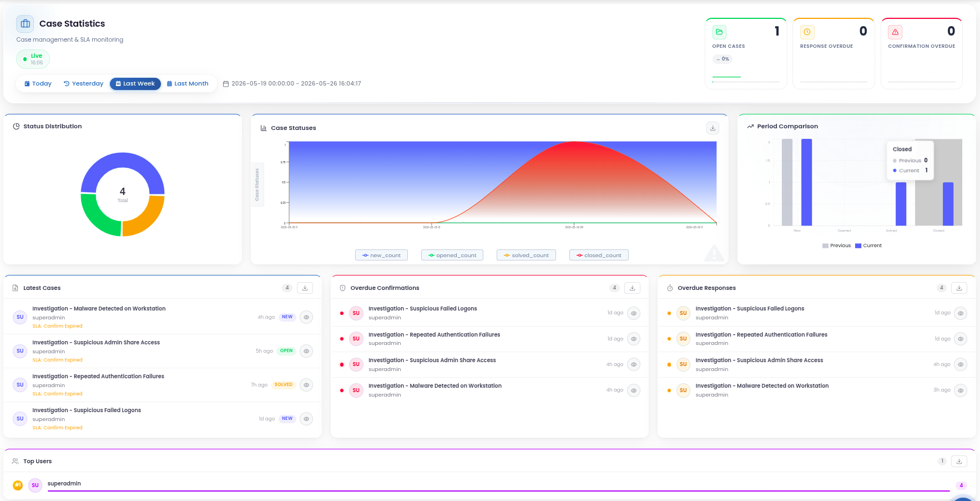Image resolution: width=980 pixels, height=501 pixels.
Task: Toggle closed_count series in chart legend
Action: pos(599,255)
